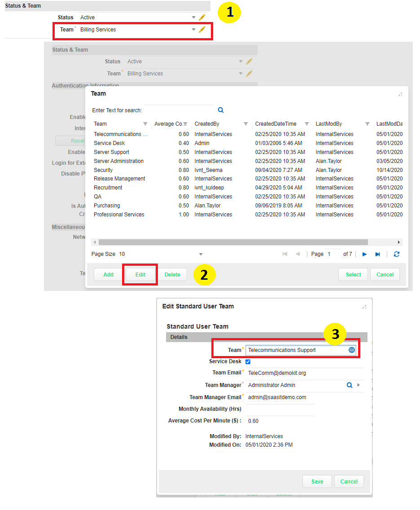Jump to last page of Team list
The image size is (420, 510).
click(x=378, y=254)
